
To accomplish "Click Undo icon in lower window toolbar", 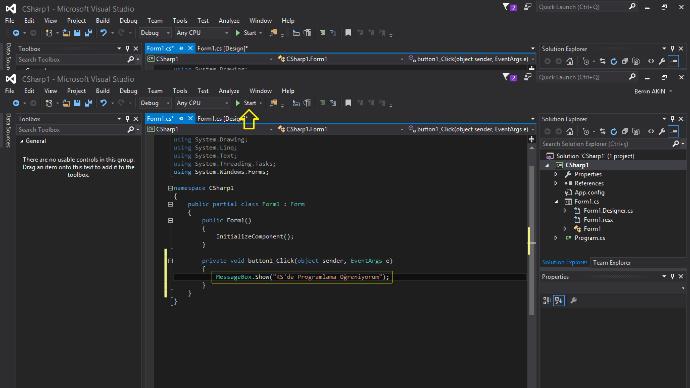I will click(x=103, y=103).
